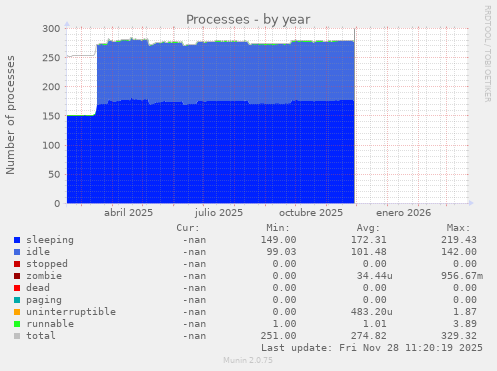
Task: Click the uninterruptible legend color swatch
Action: click(17, 312)
